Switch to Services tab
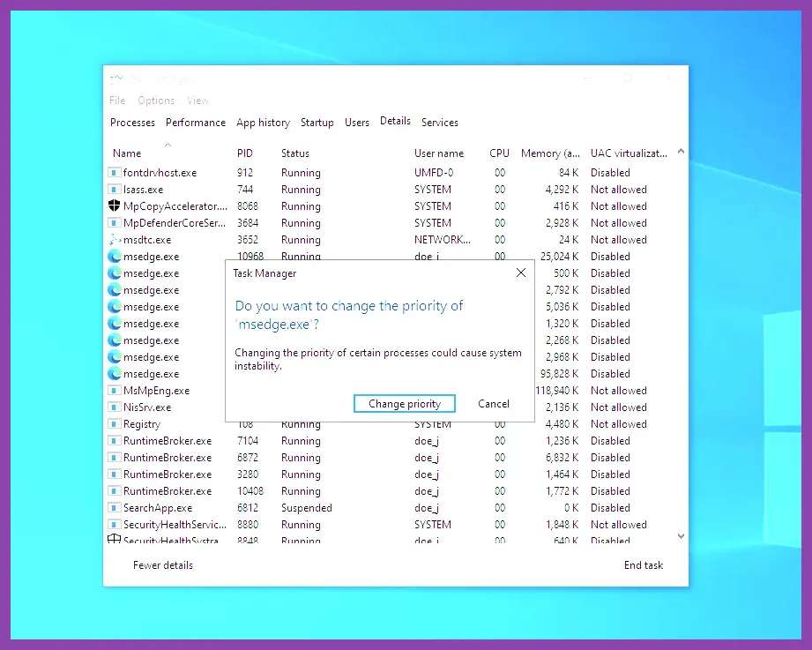 (x=440, y=123)
